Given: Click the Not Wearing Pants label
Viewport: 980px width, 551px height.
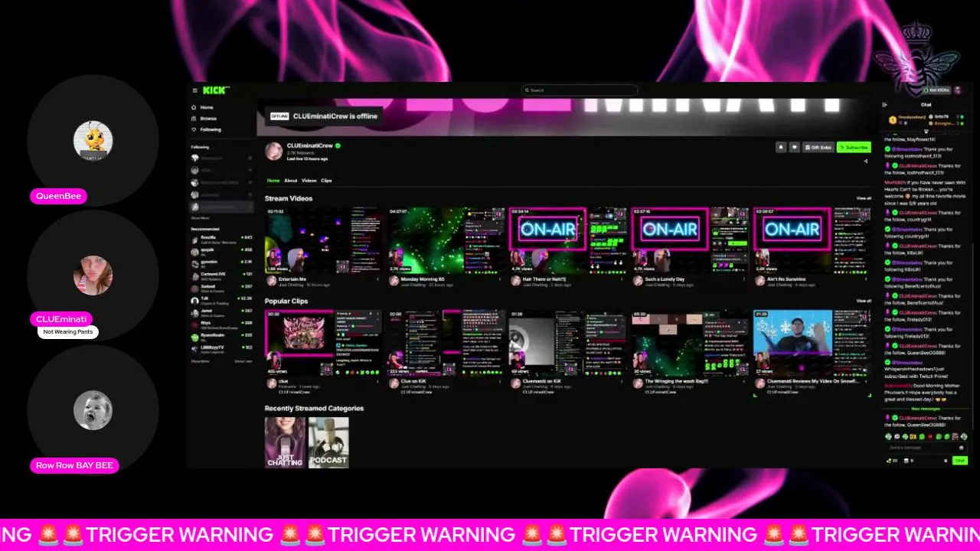Looking at the screenshot, I should (68, 332).
